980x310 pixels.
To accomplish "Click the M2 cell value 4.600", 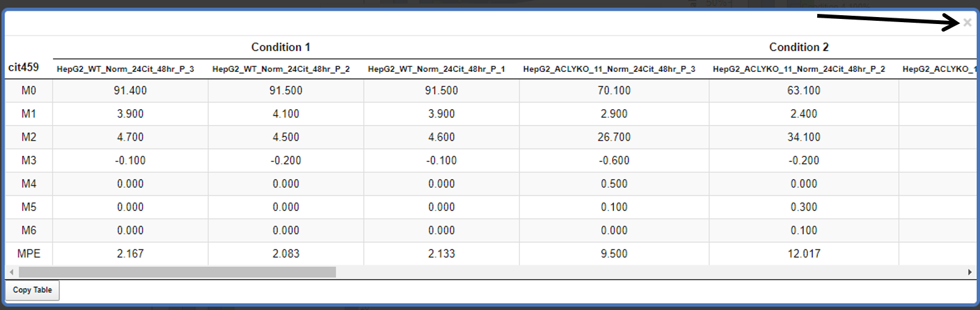I will coord(442,137).
